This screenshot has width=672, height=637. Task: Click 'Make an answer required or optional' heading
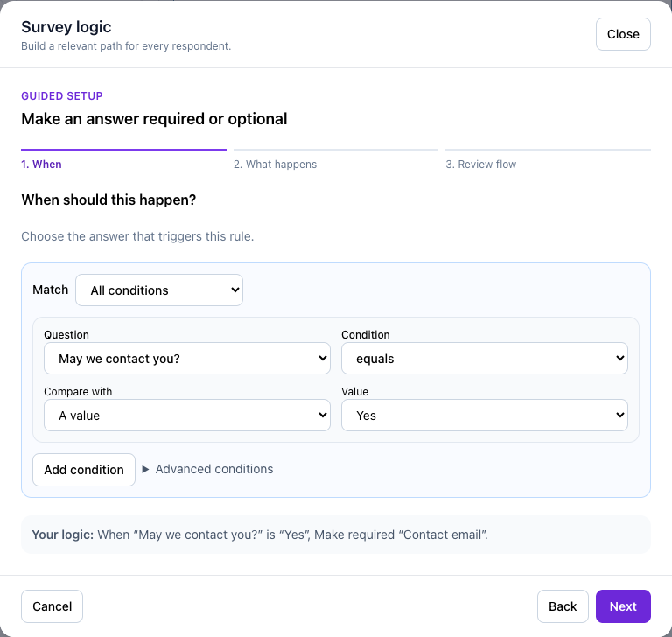154,119
